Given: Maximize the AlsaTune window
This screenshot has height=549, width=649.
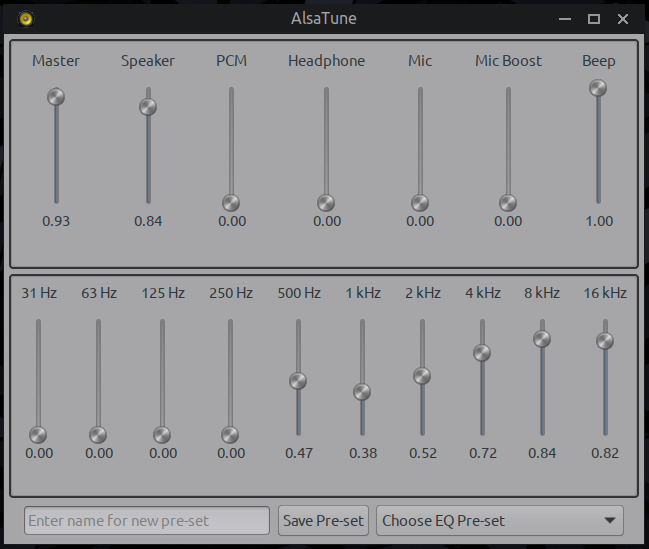Looking at the screenshot, I should click(594, 19).
